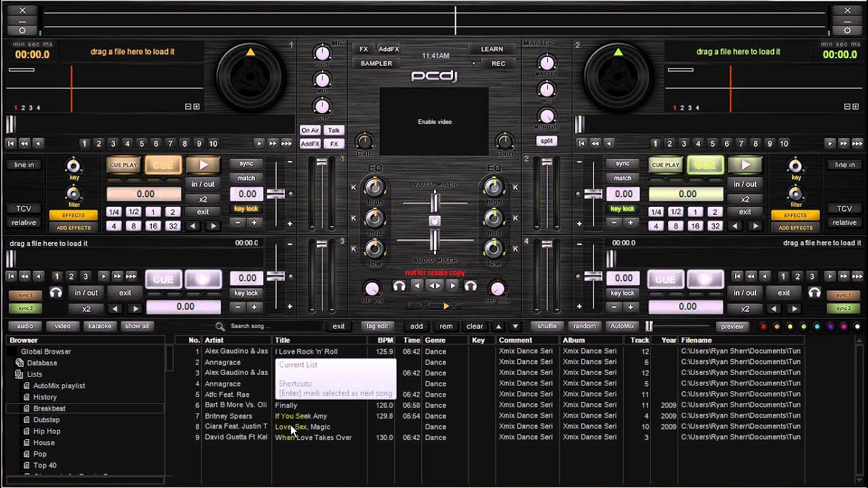Toggle deck 1 TCV timecode button
Image resolution: width=868 pixels, height=488 pixels.
[x=24, y=208]
